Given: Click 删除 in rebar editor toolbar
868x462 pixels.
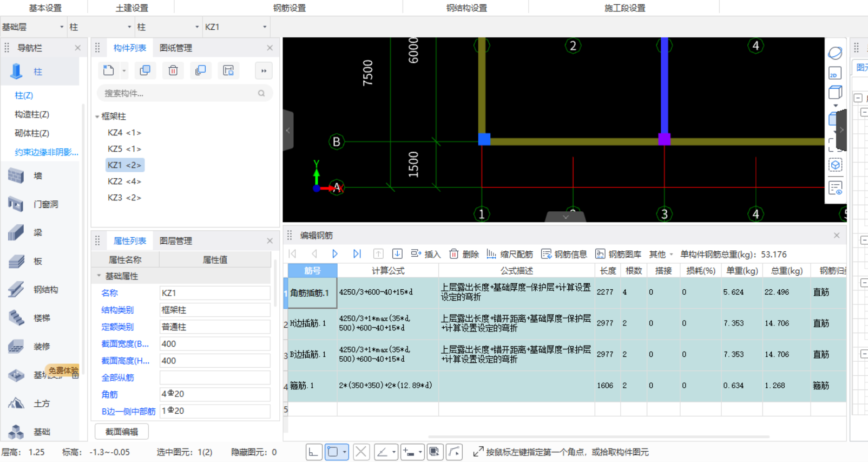Looking at the screenshot, I should click(464, 254).
